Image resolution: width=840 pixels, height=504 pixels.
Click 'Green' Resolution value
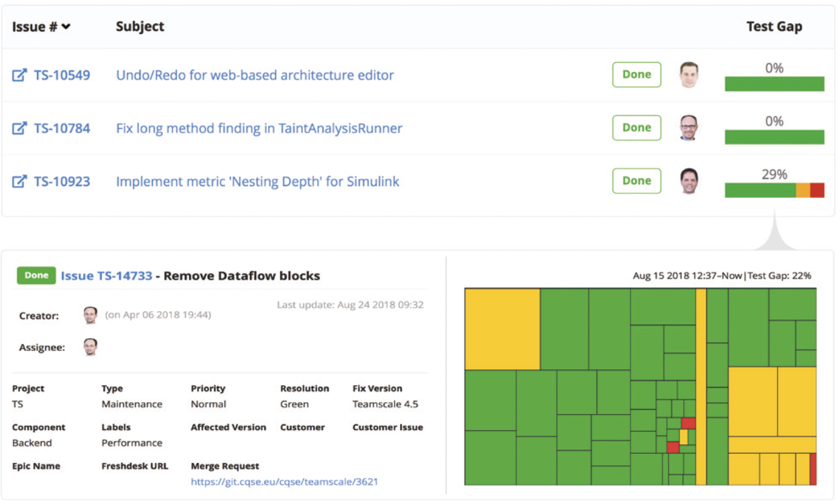pyautogui.click(x=294, y=404)
